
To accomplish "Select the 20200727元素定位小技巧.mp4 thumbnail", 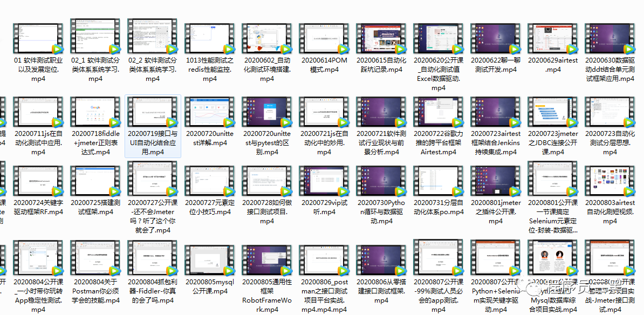I will 210,182.
